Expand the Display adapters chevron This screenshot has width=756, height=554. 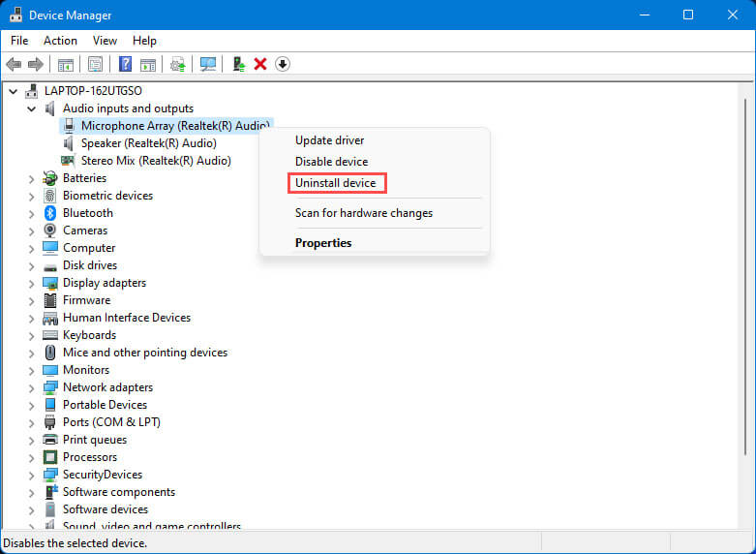tap(31, 283)
